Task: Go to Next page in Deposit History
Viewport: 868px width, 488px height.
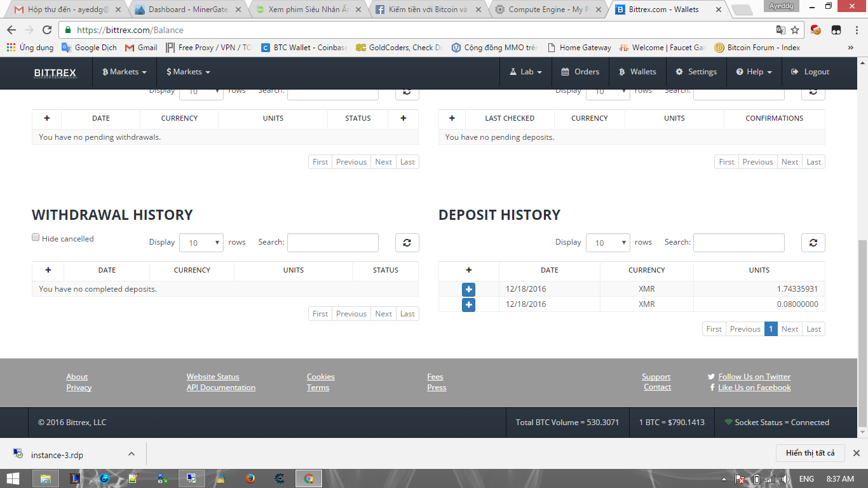Action: 790,329
